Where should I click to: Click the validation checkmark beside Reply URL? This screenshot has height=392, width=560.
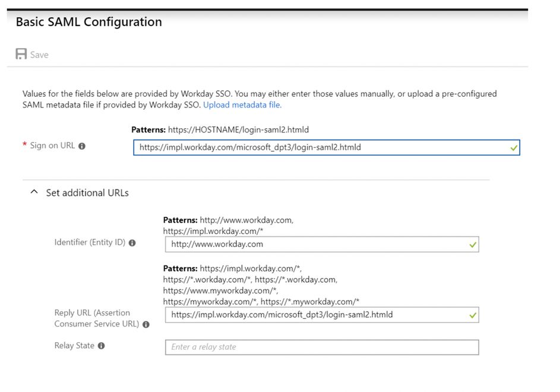pos(473,314)
